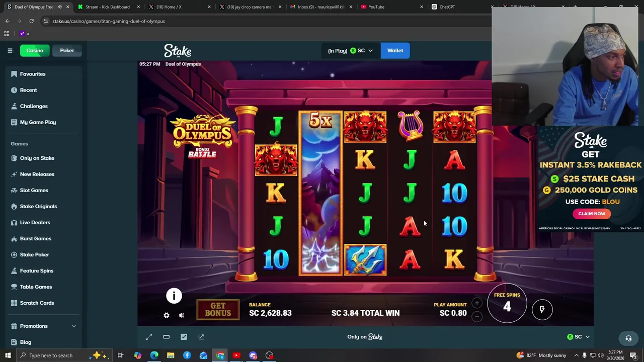The height and width of the screenshot is (362, 644).
Task: Open game in popout window icon
Action: [201, 337]
